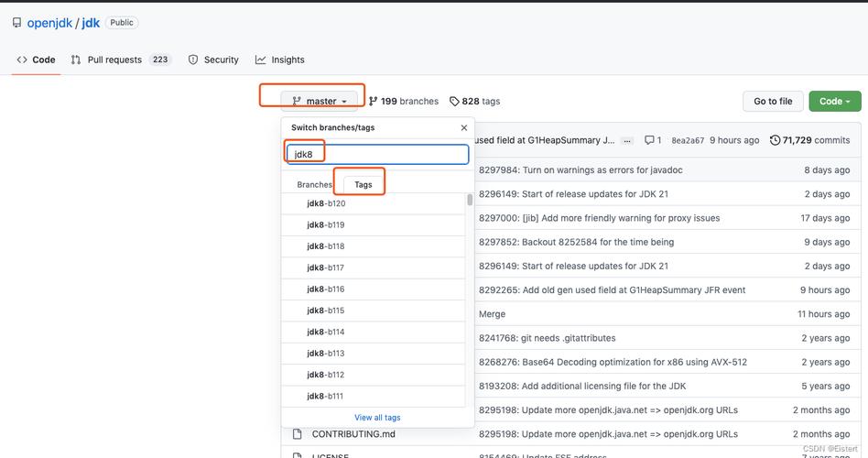
Task: Open commit 8297852 Backout 8252584
Action: point(576,242)
